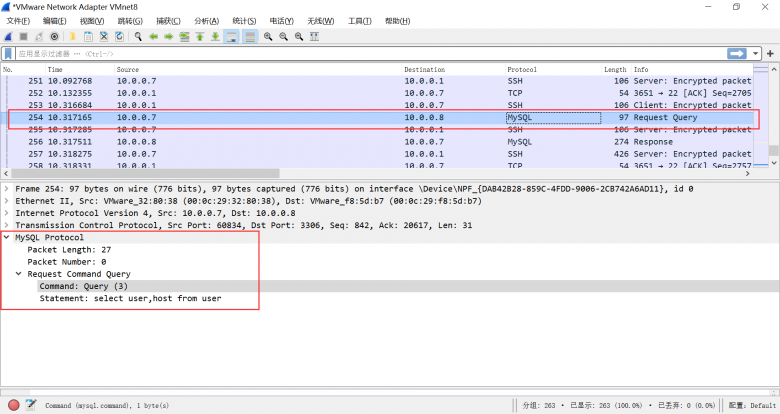Viewport: 780px width, 414px height.
Task: Sort by the Protocol column header
Action: click(553, 70)
